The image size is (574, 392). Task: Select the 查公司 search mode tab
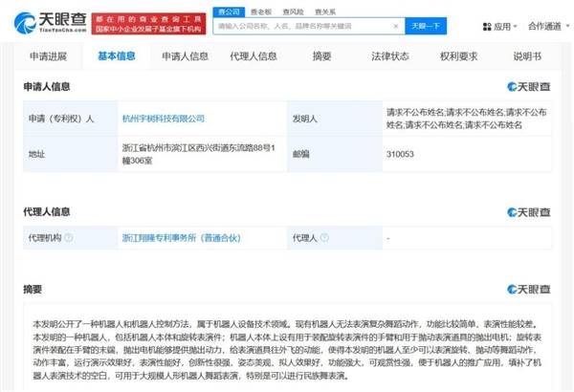229,12
